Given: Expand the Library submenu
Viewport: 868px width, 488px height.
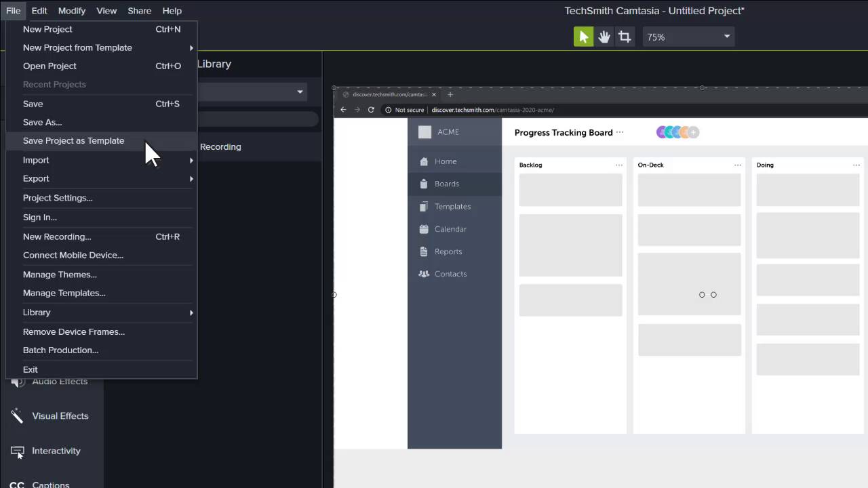Looking at the screenshot, I should [101, 312].
